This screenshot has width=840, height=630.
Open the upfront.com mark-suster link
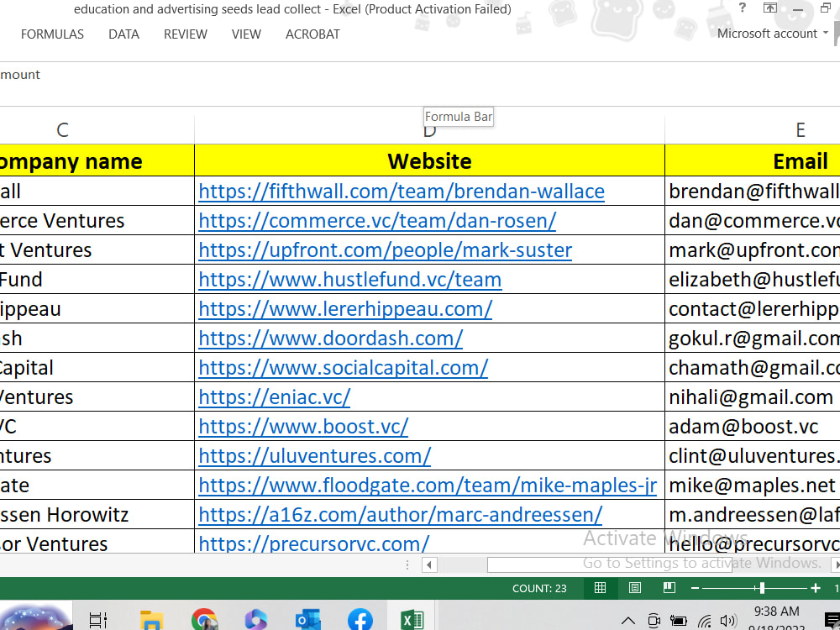pos(386,250)
